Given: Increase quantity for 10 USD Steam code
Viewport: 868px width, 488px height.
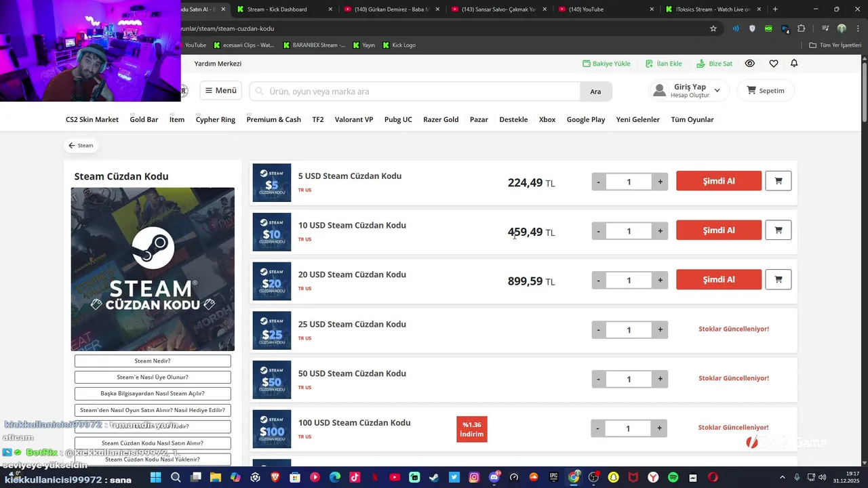Looking at the screenshot, I should pyautogui.click(x=660, y=231).
